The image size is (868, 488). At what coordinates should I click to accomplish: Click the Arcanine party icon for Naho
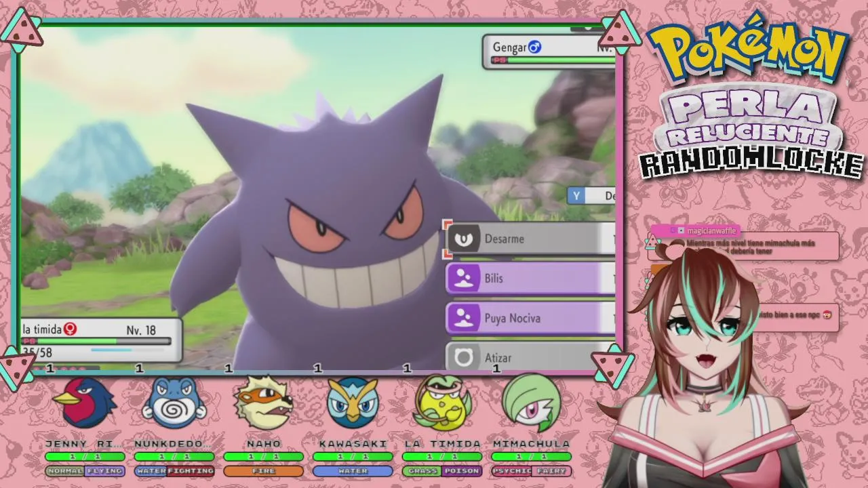pyautogui.click(x=264, y=403)
